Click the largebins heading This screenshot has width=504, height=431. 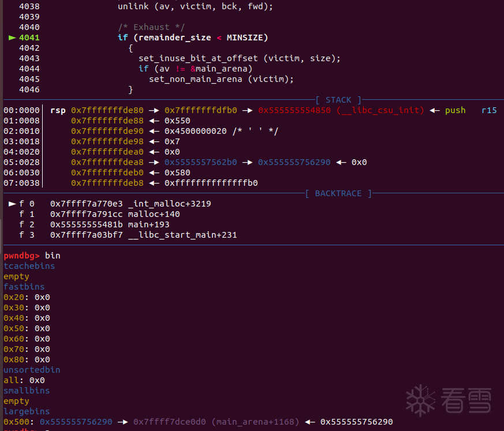click(27, 411)
